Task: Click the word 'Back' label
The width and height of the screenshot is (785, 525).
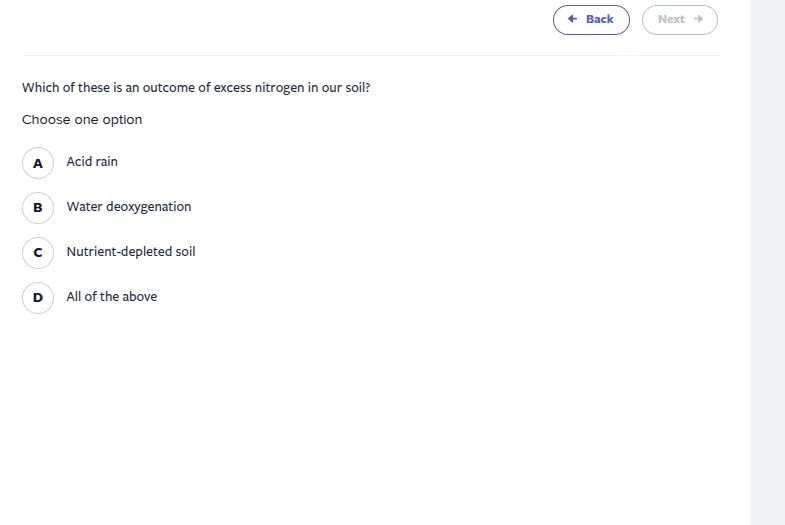Action: [x=600, y=19]
